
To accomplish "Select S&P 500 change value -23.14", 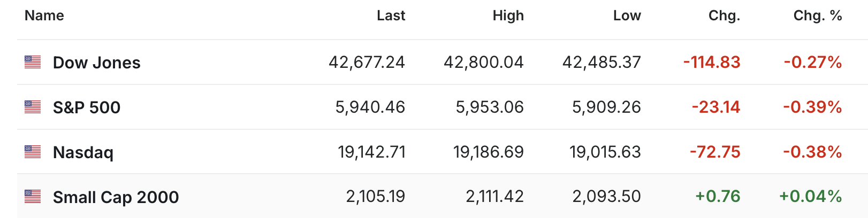I will click(x=715, y=108).
